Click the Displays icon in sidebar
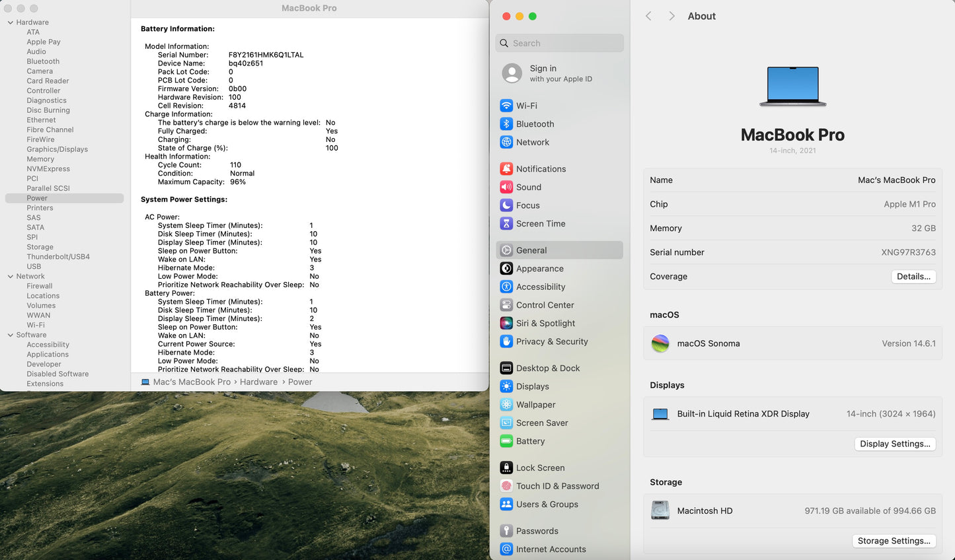The width and height of the screenshot is (955, 560). 506,386
